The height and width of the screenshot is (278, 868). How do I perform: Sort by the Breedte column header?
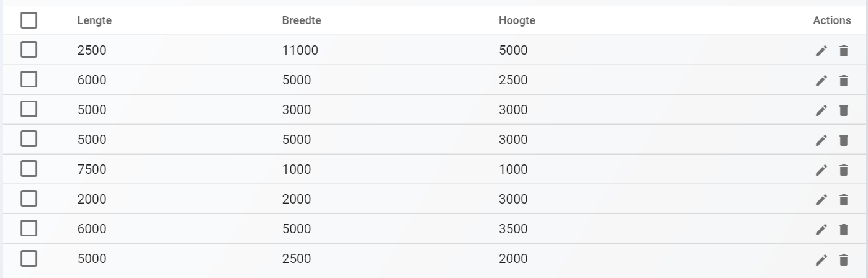pos(302,20)
